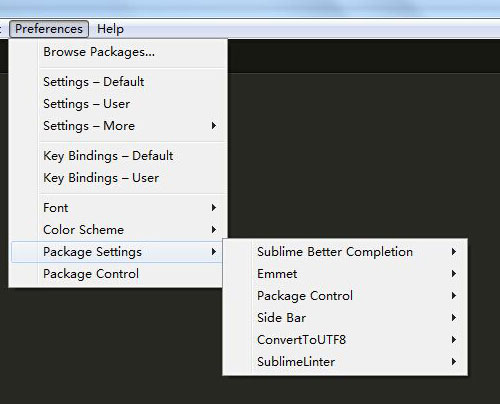The width and height of the screenshot is (500, 404).
Task: Open Package Control entry in submenu
Action: 345,296
